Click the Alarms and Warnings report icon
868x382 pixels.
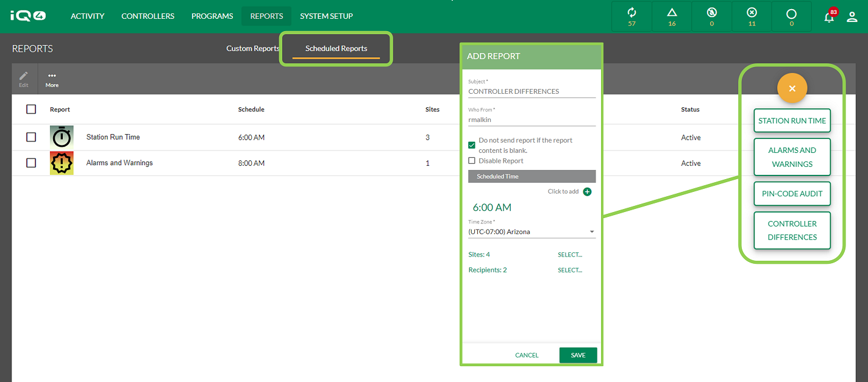coord(62,163)
